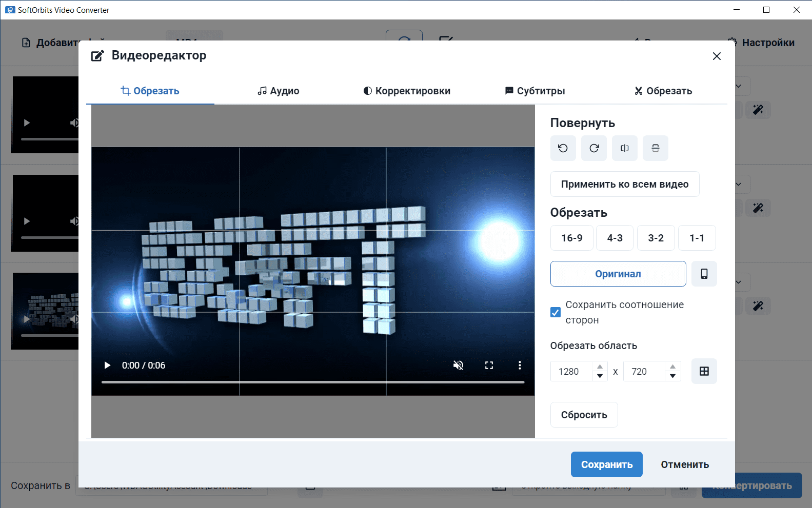Select the 16-9 aspect ratio
The width and height of the screenshot is (812, 508).
coord(572,238)
